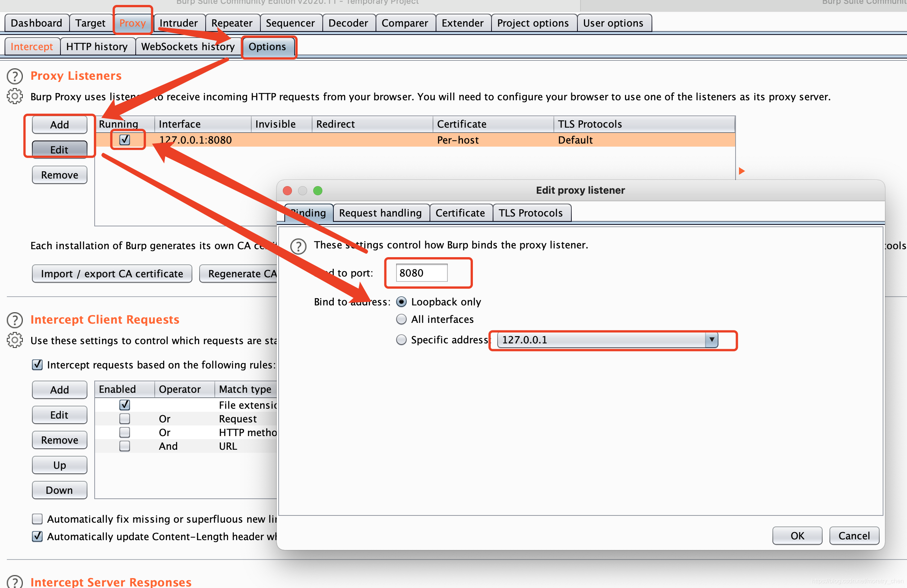Click Cancel in Edit proxy listener dialog

(854, 536)
